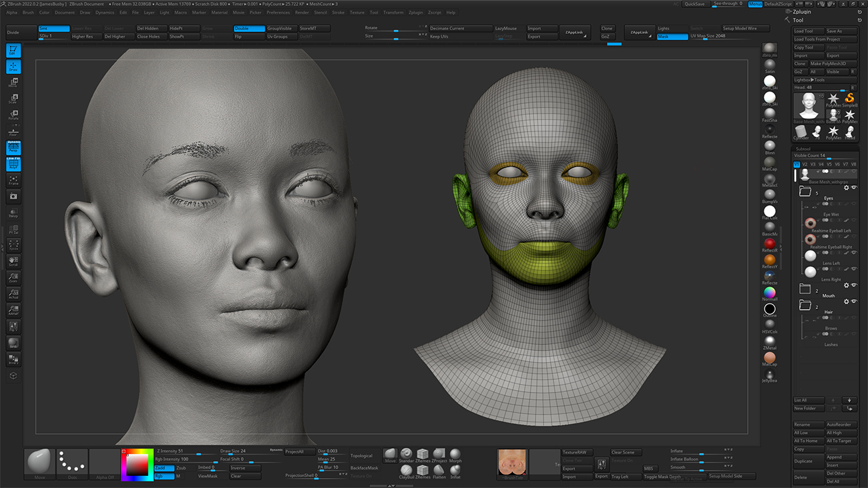
Task: Expand the Mouth subtool folder
Action: pos(805,289)
